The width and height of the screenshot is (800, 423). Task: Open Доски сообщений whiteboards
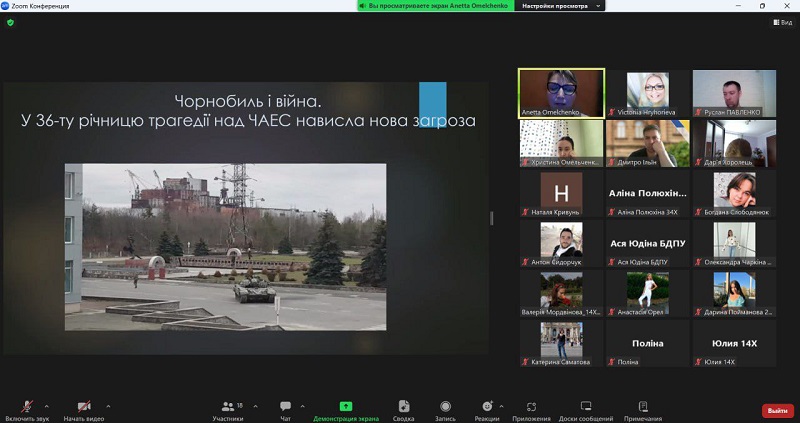(586, 408)
